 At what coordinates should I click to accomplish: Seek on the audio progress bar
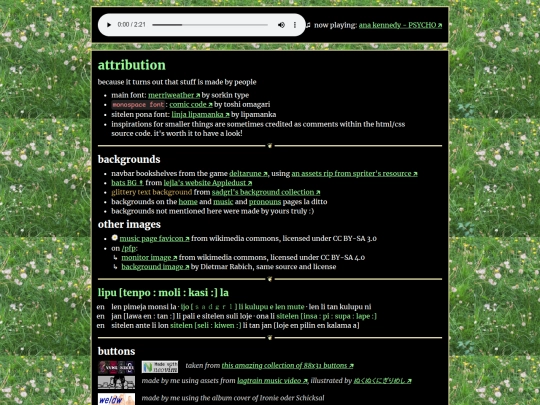[210, 25]
